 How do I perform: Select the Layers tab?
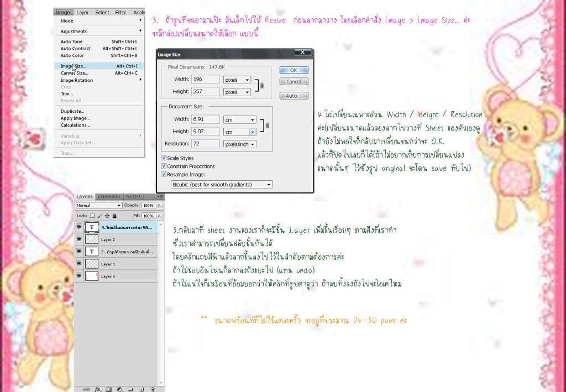click(x=85, y=197)
